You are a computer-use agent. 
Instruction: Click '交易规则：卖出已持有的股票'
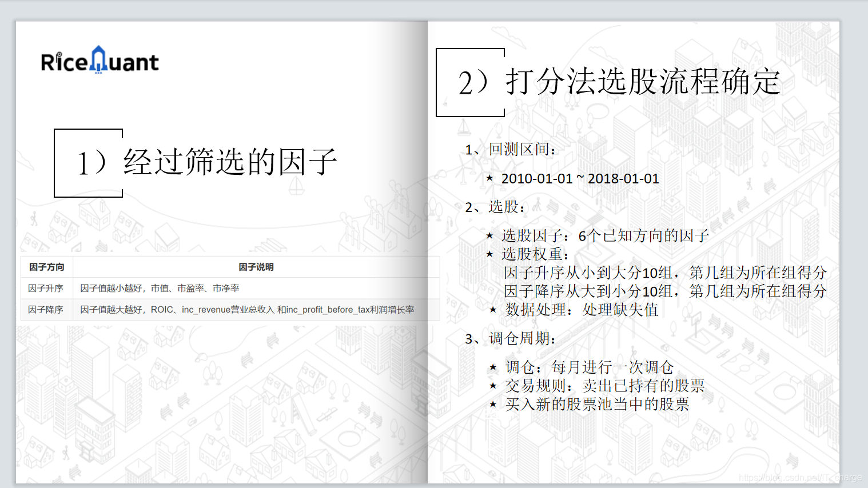tap(605, 386)
